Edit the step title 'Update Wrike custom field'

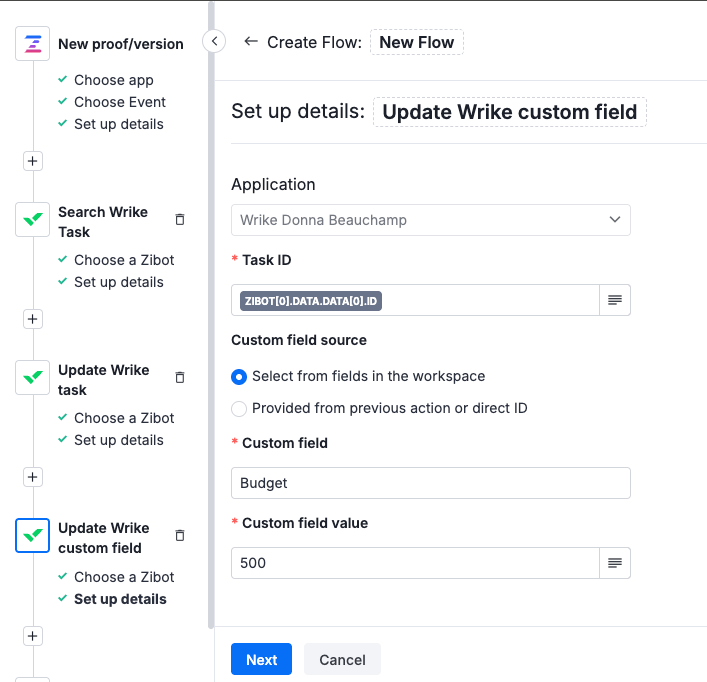[510, 112]
